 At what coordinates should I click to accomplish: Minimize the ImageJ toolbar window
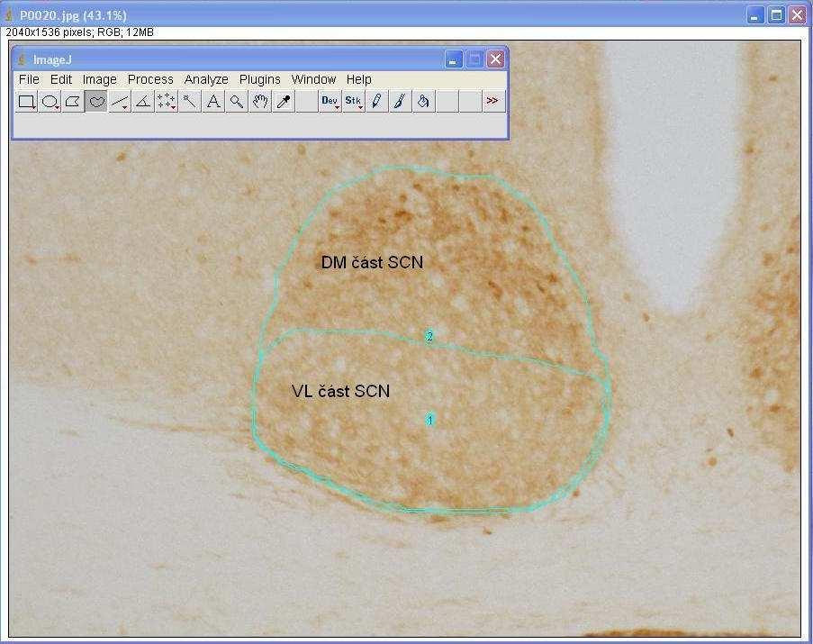(453, 59)
